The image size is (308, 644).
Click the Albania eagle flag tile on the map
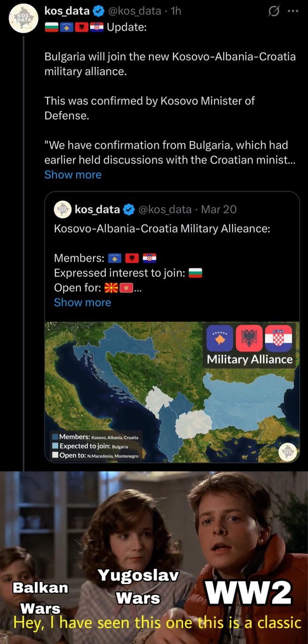pos(249,338)
